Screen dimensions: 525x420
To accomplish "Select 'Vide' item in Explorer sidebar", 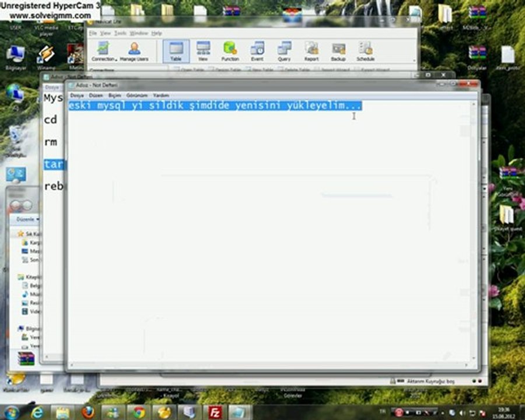I will (x=31, y=311).
